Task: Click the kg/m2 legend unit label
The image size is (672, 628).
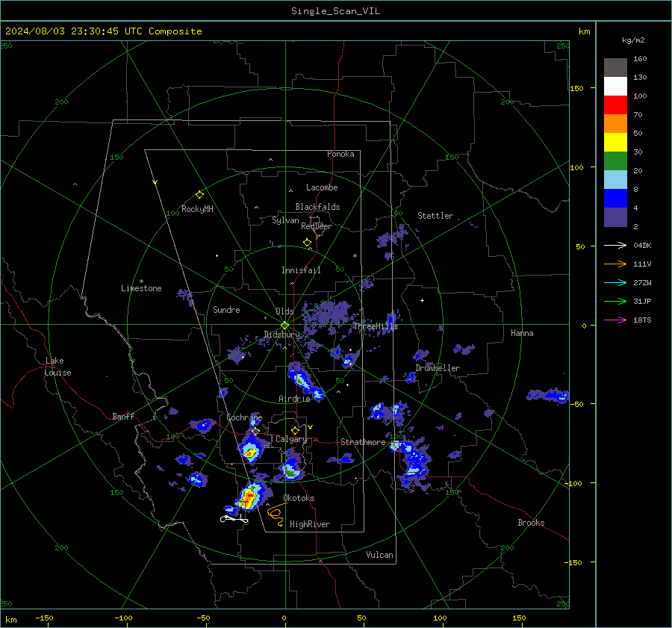Action: pyautogui.click(x=633, y=40)
